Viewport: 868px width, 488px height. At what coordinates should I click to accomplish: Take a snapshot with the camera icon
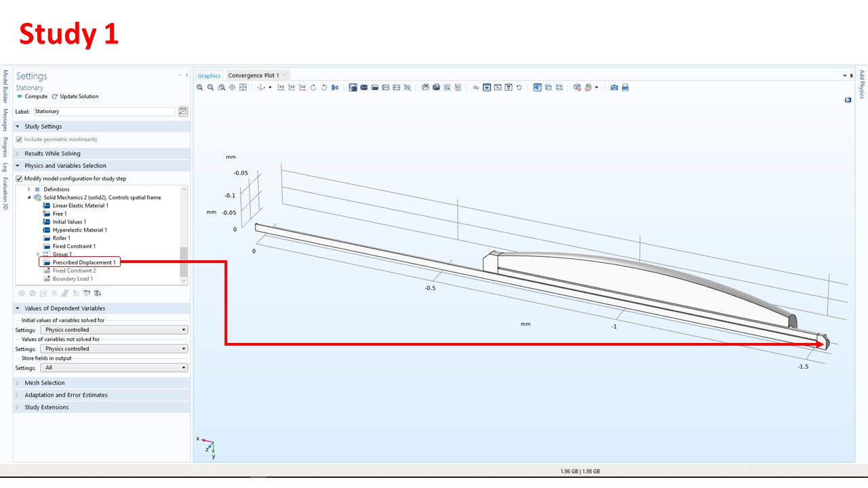pos(614,87)
